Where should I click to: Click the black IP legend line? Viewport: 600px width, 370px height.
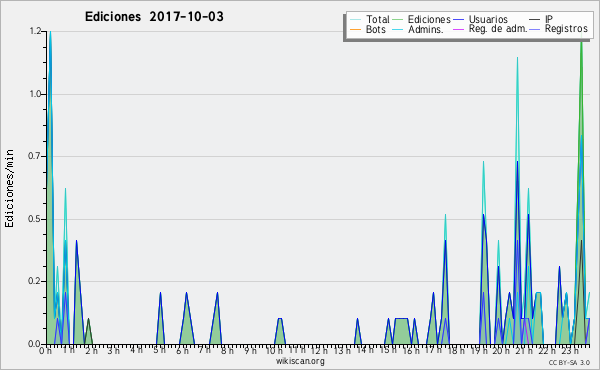pyautogui.click(x=535, y=19)
